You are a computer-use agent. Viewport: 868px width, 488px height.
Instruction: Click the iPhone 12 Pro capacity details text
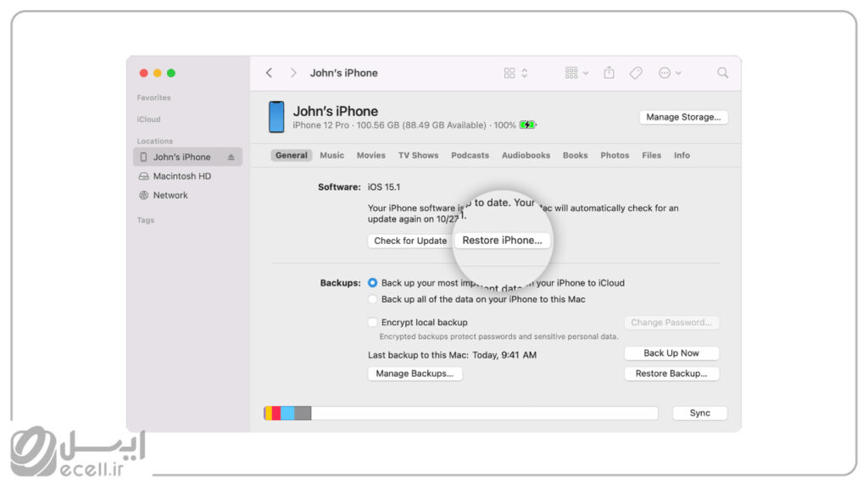tap(390, 125)
